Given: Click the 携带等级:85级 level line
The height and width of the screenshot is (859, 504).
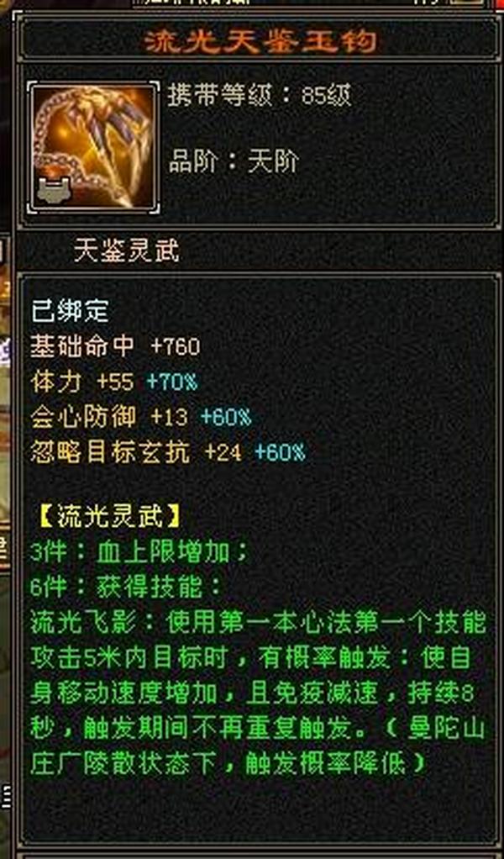Looking at the screenshot, I should click(260, 97).
